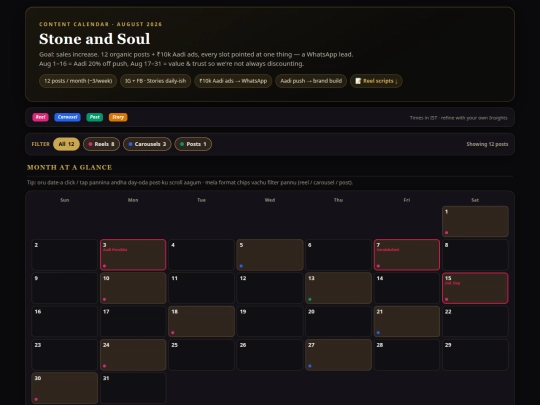Filter calendar by Reels
The width and height of the screenshot is (540, 405).
101,144
